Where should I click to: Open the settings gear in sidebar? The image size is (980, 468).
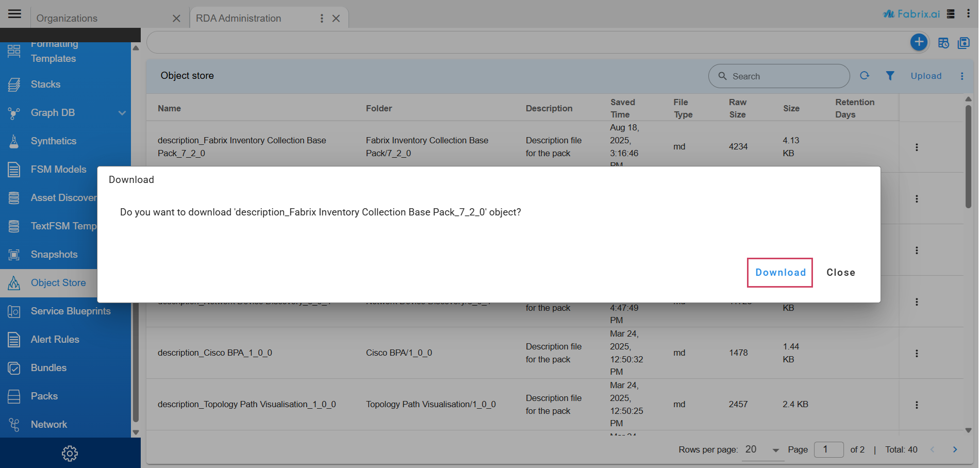click(70, 454)
